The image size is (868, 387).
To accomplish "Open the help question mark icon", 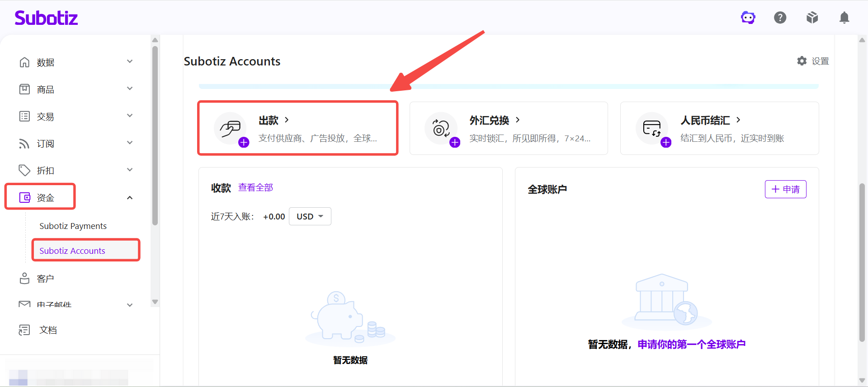I will [x=780, y=18].
